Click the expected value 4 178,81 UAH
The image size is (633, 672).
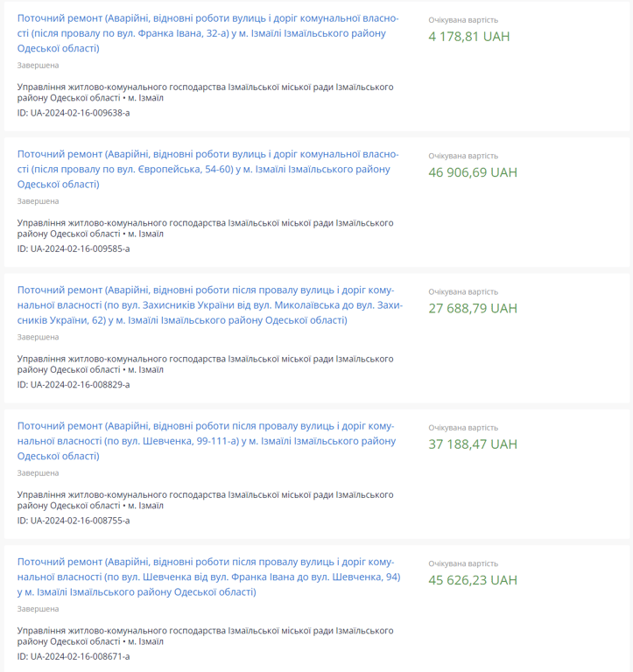click(x=468, y=37)
